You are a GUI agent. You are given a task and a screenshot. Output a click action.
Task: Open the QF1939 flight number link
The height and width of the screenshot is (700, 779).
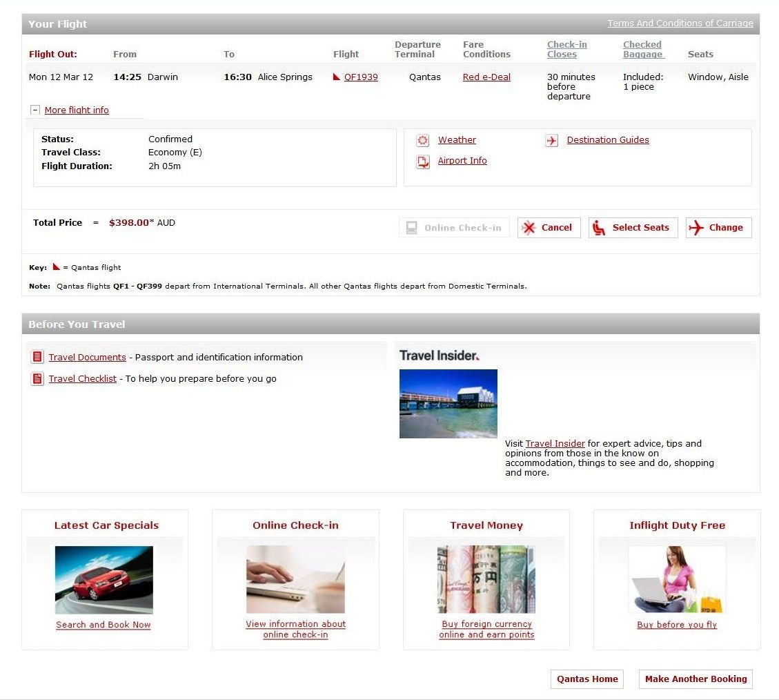click(x=361, y=77)
